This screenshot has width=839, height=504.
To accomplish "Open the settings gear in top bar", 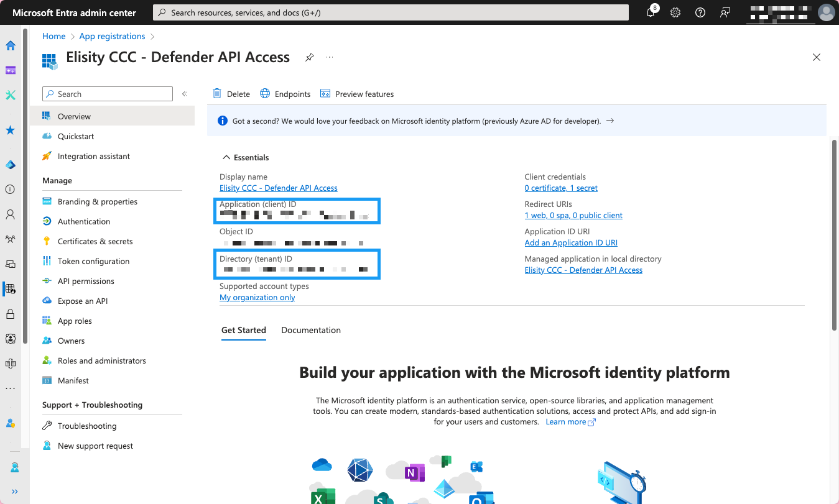I will coord(675,12).
